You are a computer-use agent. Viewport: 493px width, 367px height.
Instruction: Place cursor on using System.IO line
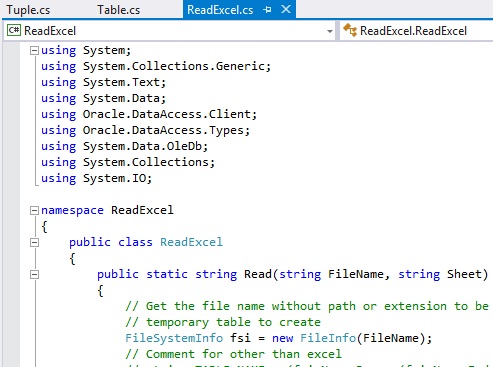(97, 178)
